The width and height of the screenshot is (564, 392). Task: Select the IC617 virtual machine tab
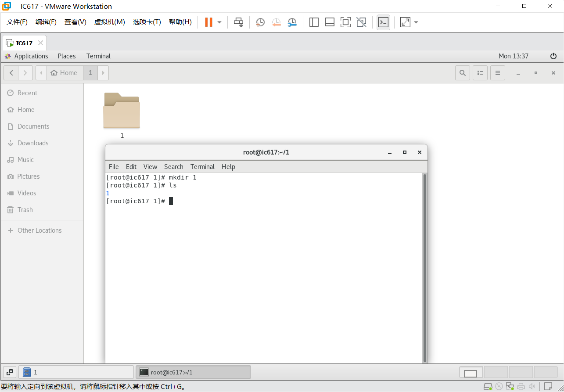[24, 43]
